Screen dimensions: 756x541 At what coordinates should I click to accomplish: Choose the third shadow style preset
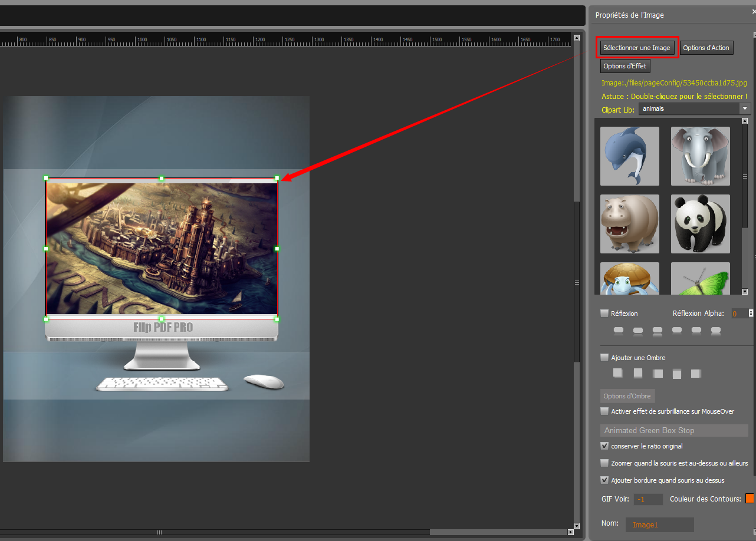point(658,373)
